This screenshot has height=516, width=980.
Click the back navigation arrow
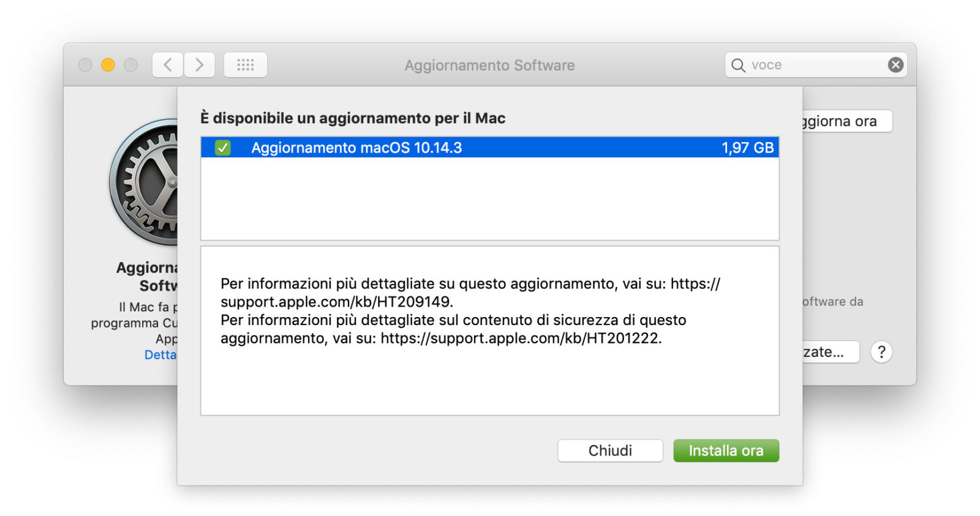(167, 64)
